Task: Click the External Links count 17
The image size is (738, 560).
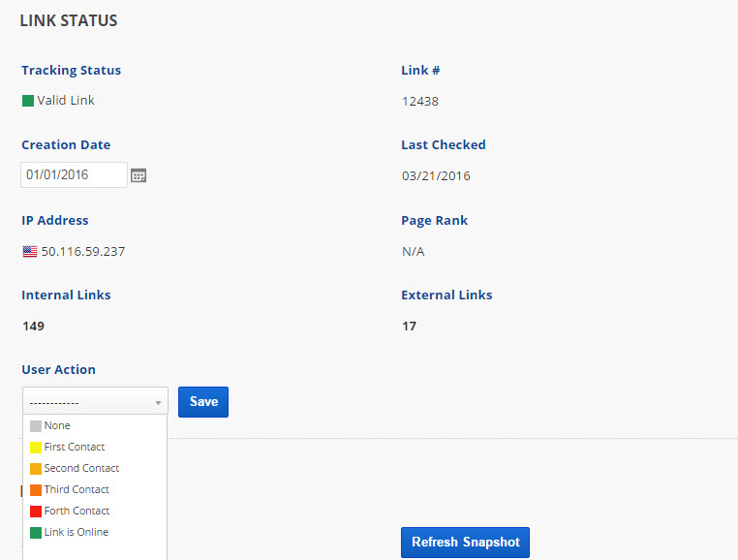Action: click(x=409, y=327)
